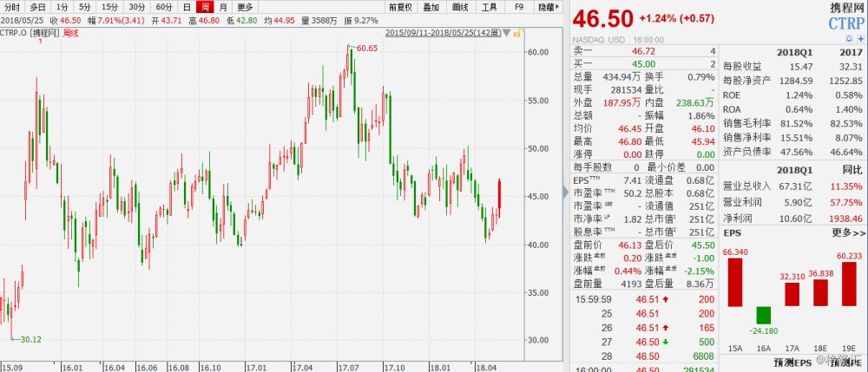868x372 pixels.
Task: Select the 月 monthly K-line tab
Action: click(x=223, y=6)
